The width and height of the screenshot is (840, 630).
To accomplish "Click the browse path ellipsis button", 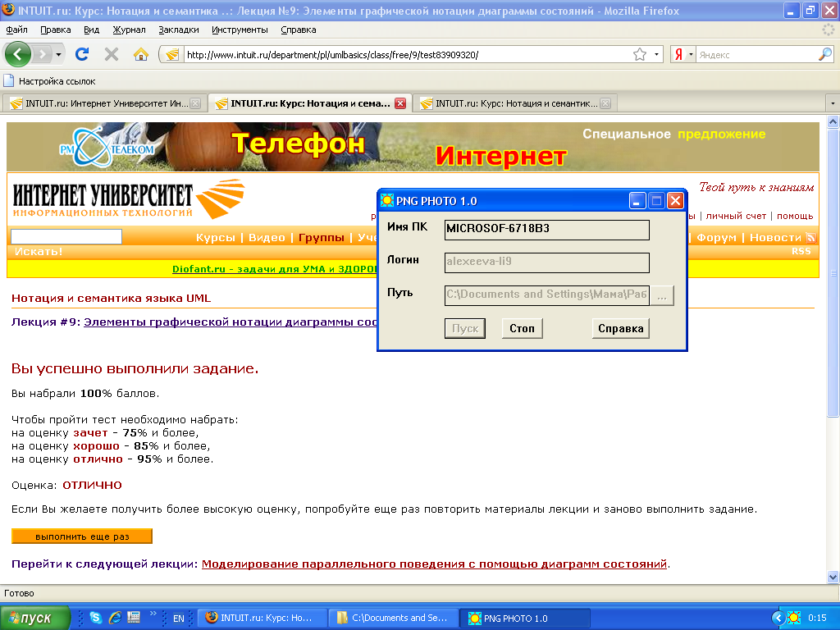I will point(662,295).
